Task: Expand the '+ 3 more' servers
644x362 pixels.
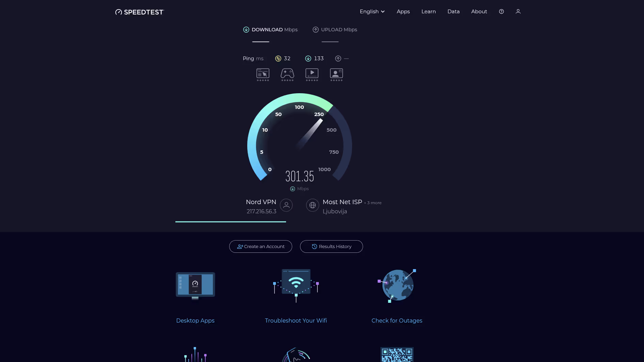Action: (373, 203)
